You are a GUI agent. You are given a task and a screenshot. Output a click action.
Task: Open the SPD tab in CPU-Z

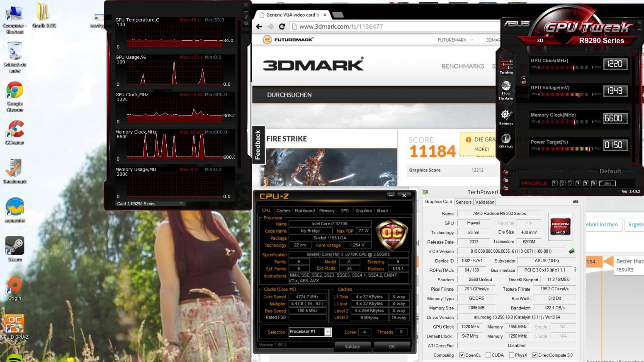pyautogui.click(x=345, y=210)
